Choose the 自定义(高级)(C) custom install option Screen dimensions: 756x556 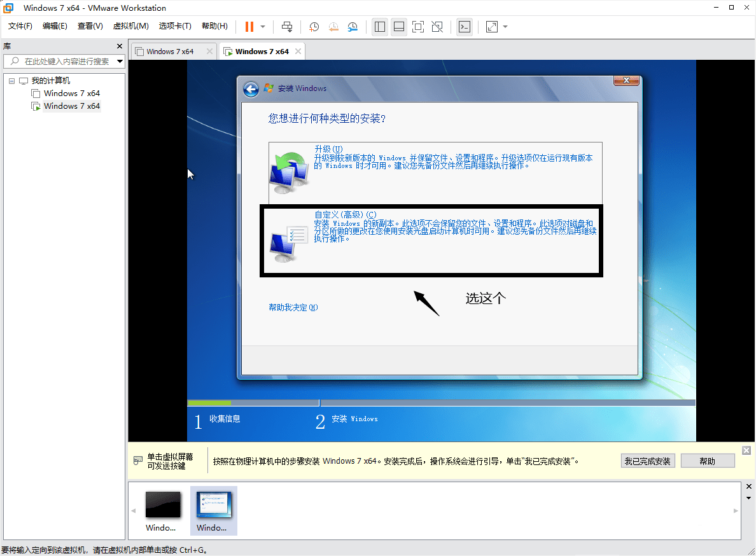point(431,240)
